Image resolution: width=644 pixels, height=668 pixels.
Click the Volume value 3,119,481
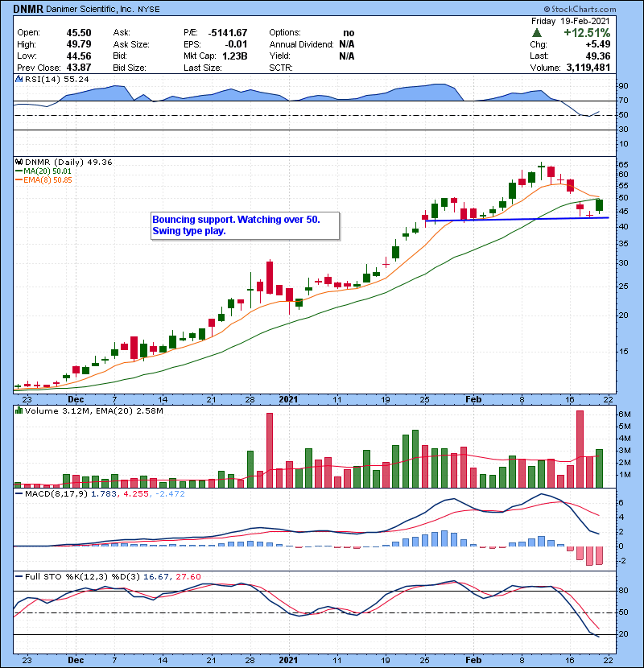(x=588, y=68)
